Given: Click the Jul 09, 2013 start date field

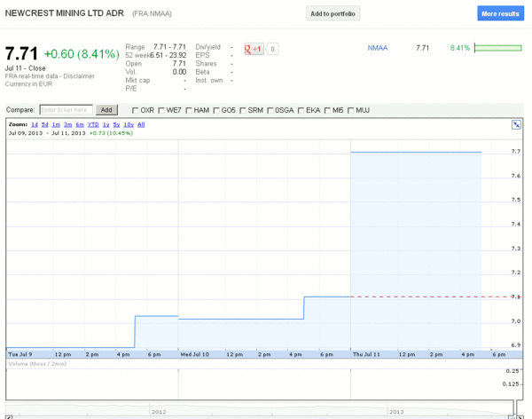Looking at the screenshot, I should click(x=26, y=133).
